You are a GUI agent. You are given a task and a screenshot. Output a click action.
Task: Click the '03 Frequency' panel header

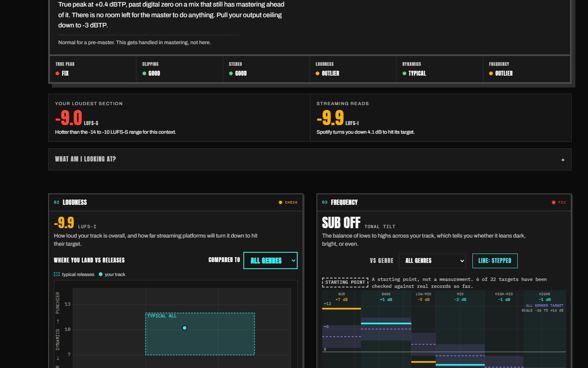tap(444, 202)
